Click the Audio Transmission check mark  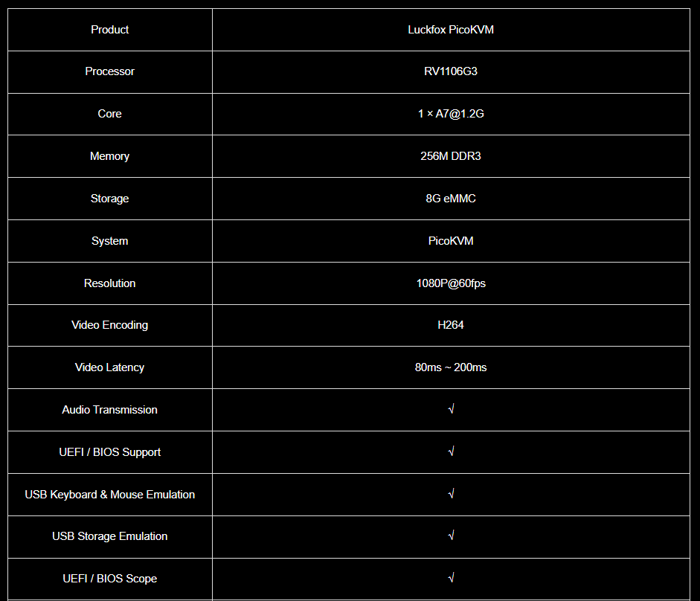point(452,410)
